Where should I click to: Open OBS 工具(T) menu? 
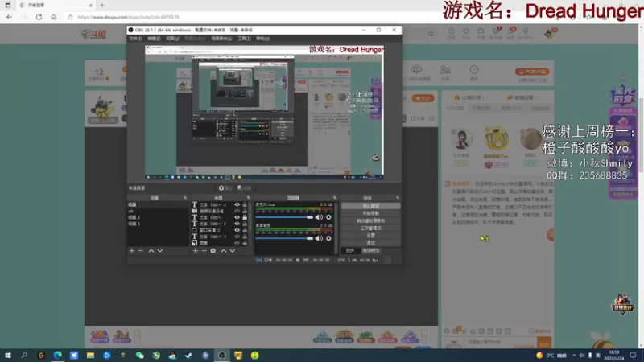point(244,39)
